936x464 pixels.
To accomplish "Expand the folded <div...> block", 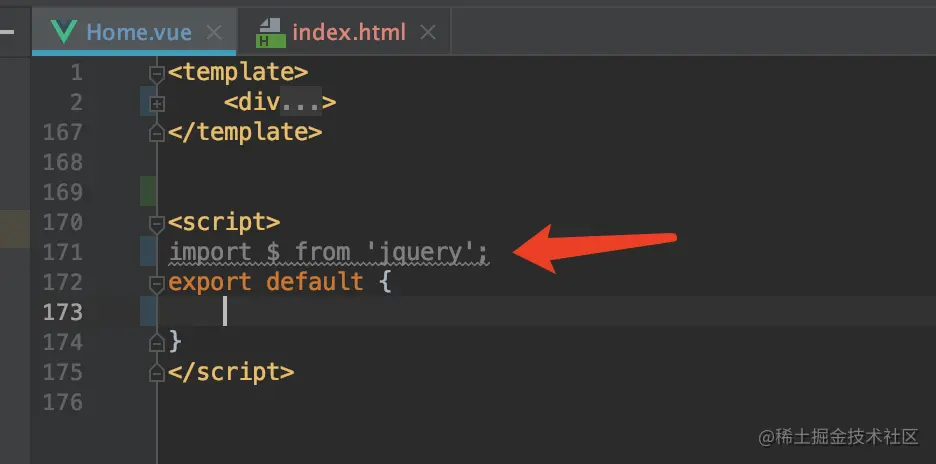I will pos(156,105).
